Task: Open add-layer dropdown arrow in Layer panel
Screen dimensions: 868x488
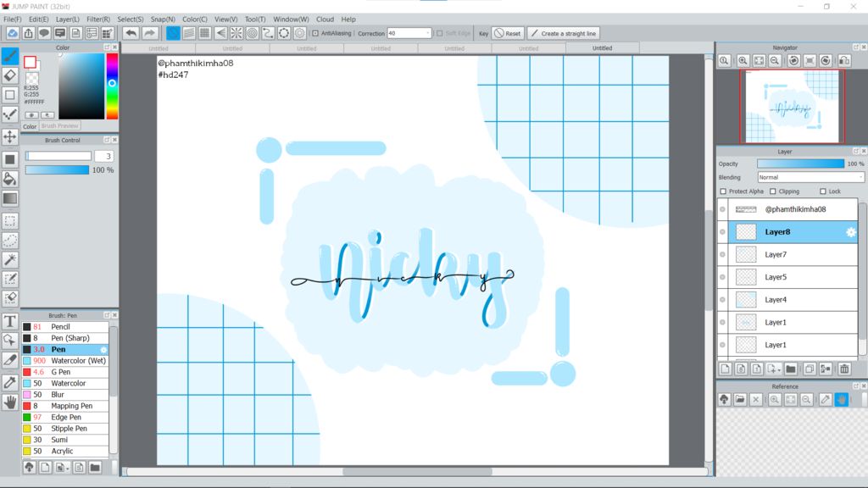Action: pos(779,369)
